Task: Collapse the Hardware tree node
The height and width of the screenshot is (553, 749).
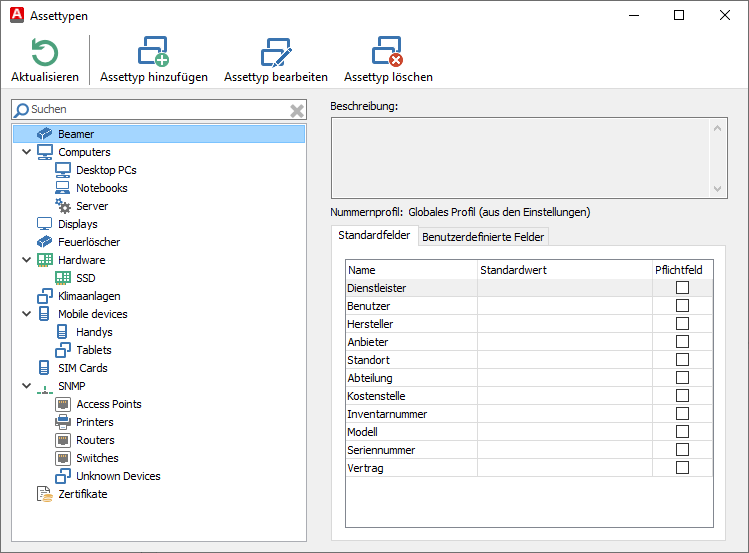Action: point(27,260)
